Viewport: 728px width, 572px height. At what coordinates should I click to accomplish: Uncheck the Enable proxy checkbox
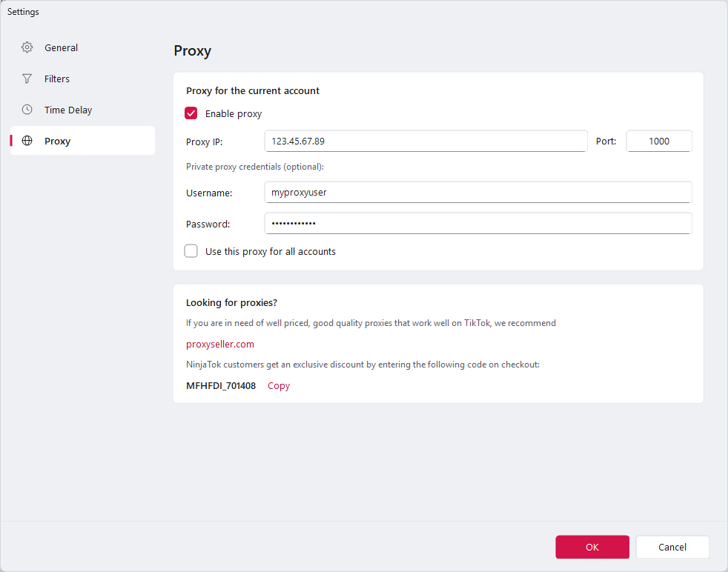coord(191,113)
